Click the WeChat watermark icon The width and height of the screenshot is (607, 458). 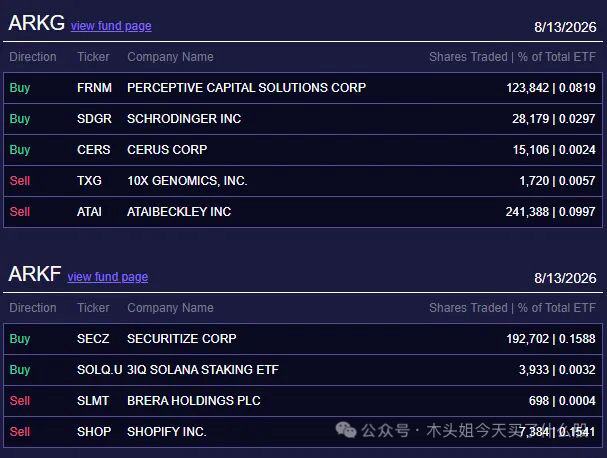tap(346, 430)
